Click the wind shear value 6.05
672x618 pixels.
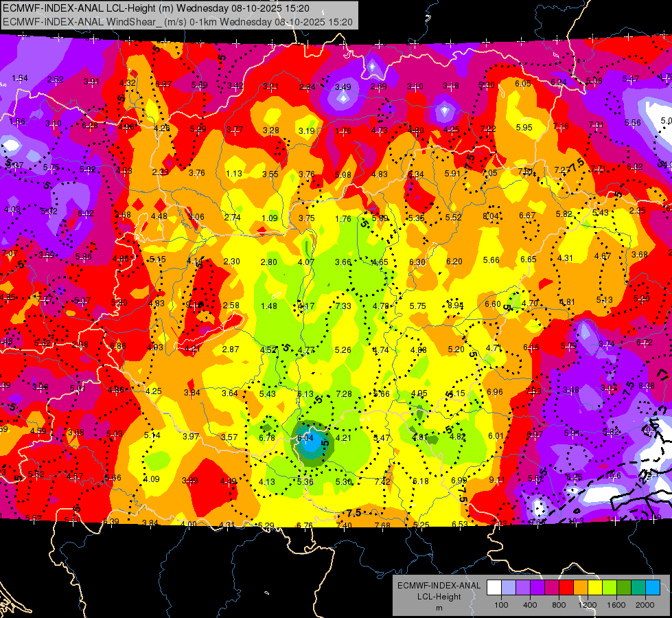pos(523,84)
